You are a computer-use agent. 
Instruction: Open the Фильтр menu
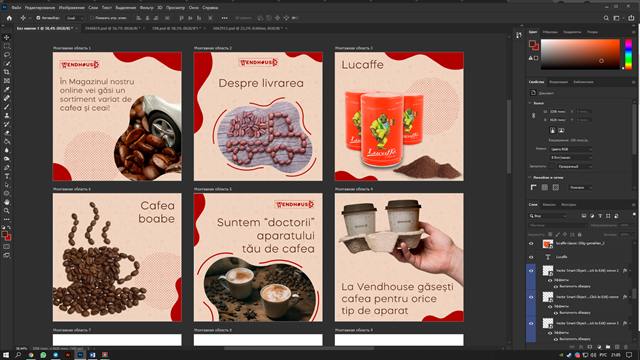[x=147, y=7]
